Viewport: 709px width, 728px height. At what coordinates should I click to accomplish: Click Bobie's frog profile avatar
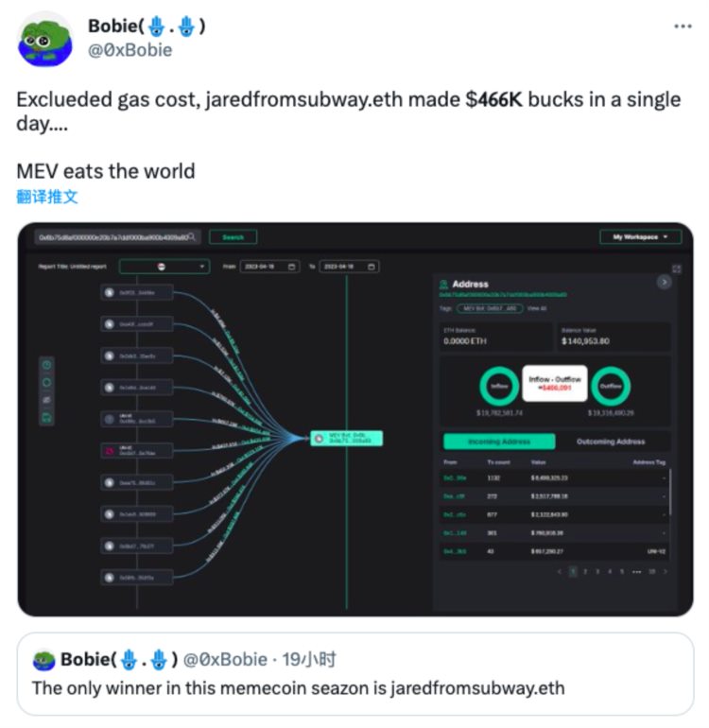(43, 39)
